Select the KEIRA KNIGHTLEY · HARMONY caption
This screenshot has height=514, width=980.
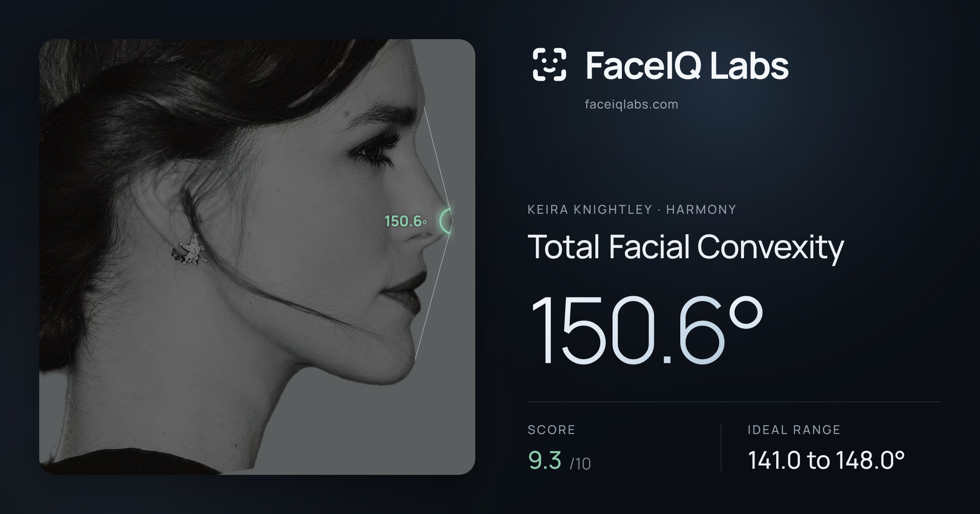click(632, 210)
